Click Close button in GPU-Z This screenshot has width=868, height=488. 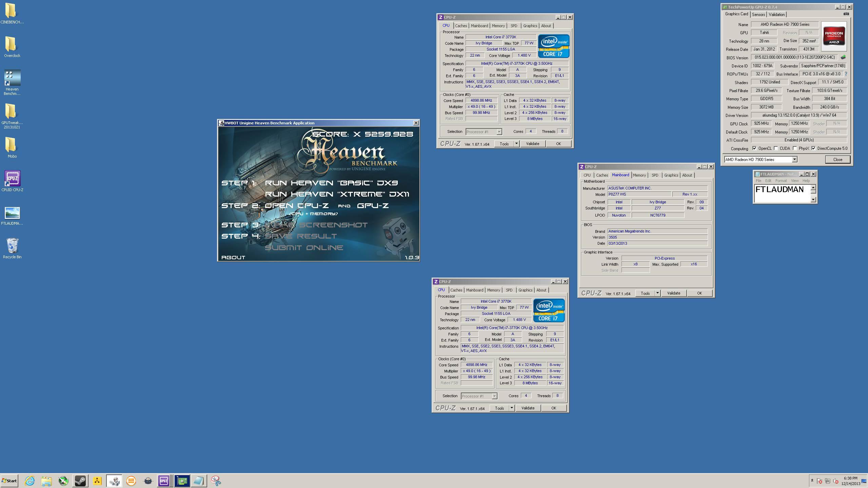(837, 159)
